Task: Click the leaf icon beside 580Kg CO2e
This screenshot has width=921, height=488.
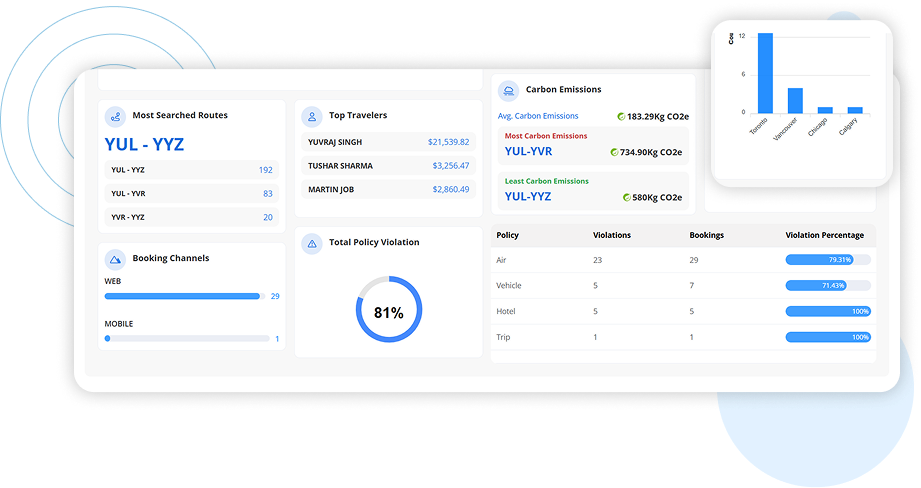Action: pos(627,198)
